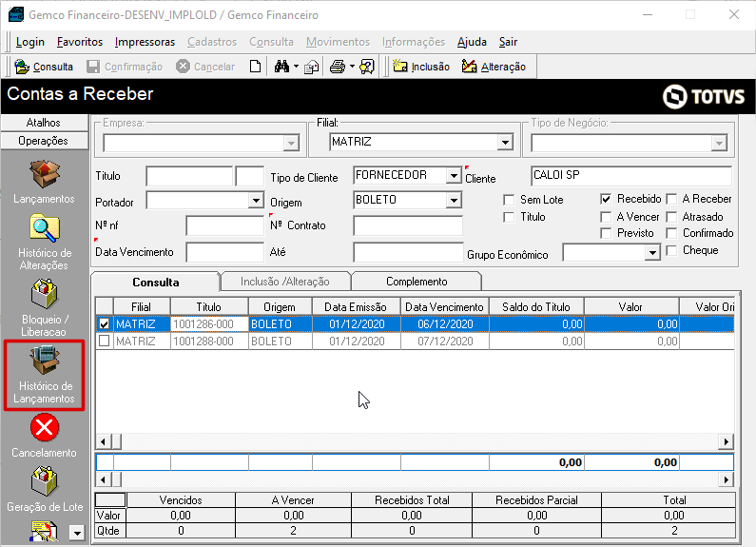Click the left arrow of the totals row scrollbar
The width and height of the screenshot is (756, 547).
click(x=103, y=479)
